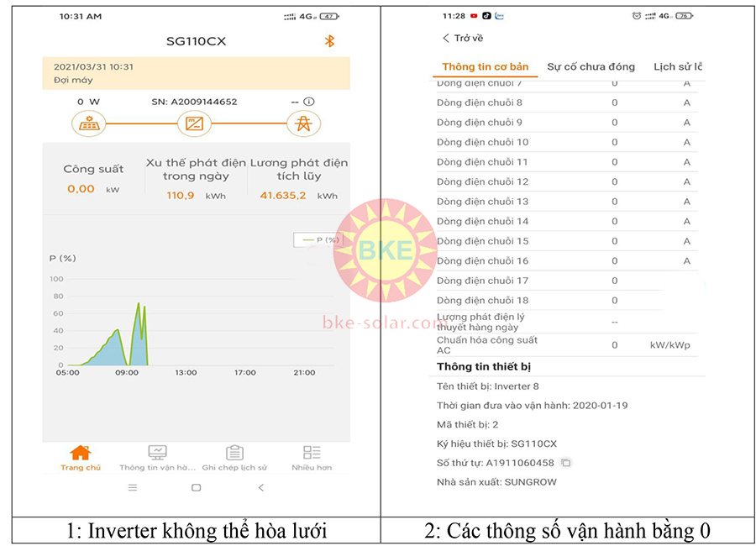Image resolution: width=756 pixels, height=546 pixels.
Task: Go back with Trở về
Action: pos(463,39)
